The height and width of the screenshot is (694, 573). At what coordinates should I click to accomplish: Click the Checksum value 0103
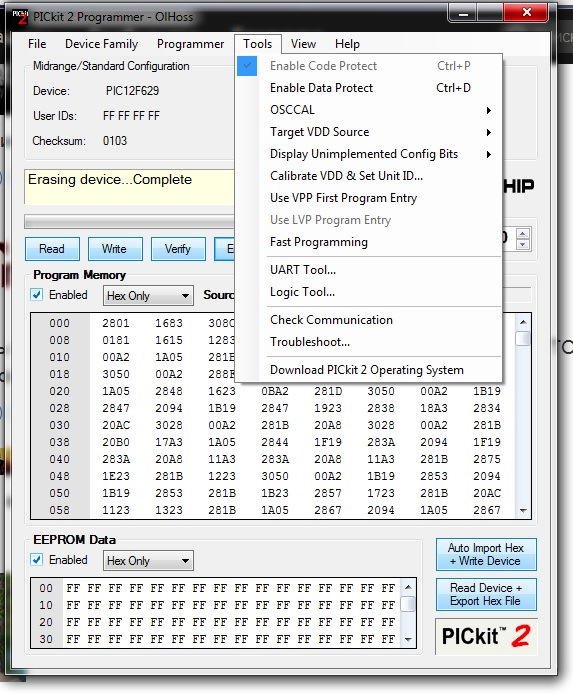pyautogui.click(x=115, y=141)
